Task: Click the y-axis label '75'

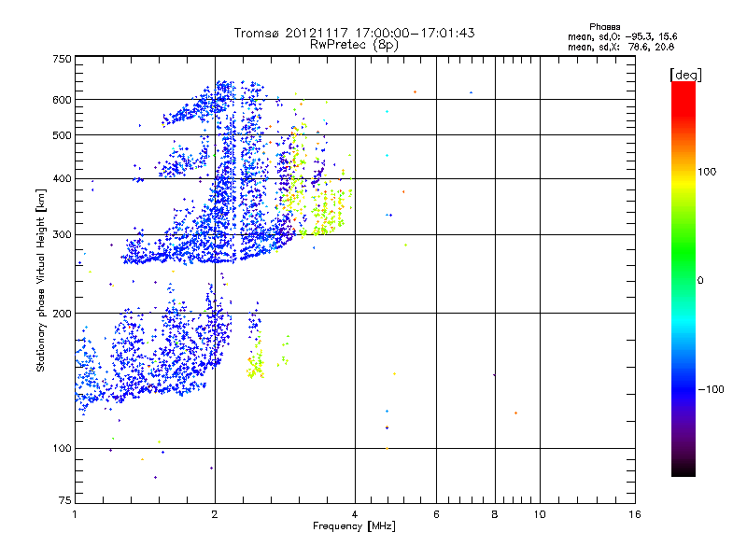Action: pos(65,500)
